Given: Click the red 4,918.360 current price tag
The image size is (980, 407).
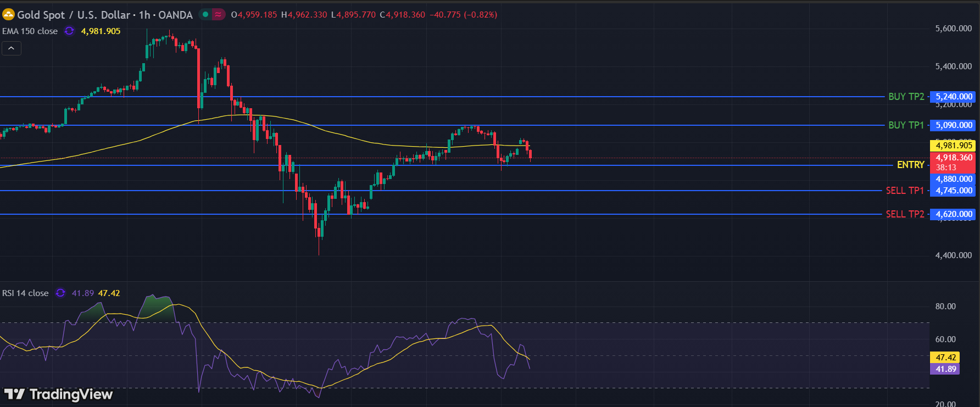Looking at the screenshot, I should (954, 158).
